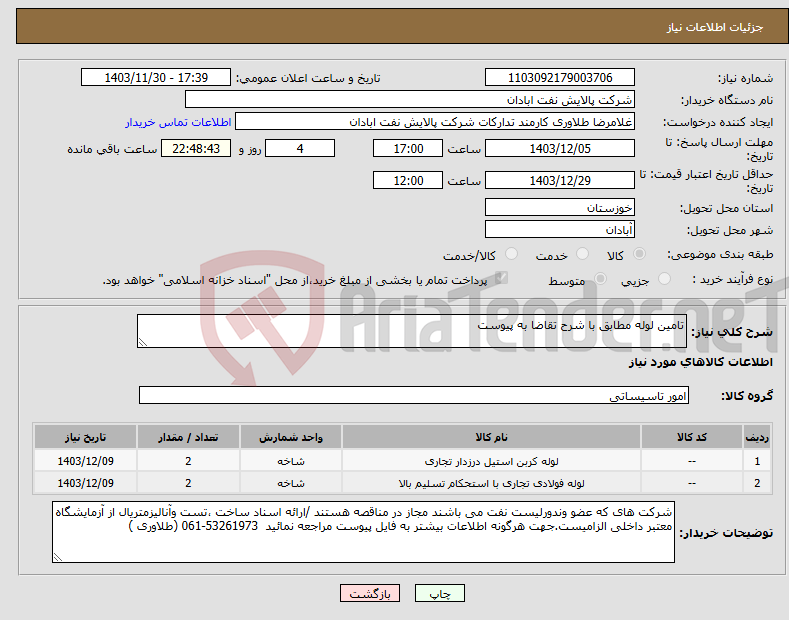Click item name لوله فولادی تجاری با استحکام تسلیم بالا
The width and height of the screenshot is (789, 620).
pyautogui.click(x=491, y=483)
